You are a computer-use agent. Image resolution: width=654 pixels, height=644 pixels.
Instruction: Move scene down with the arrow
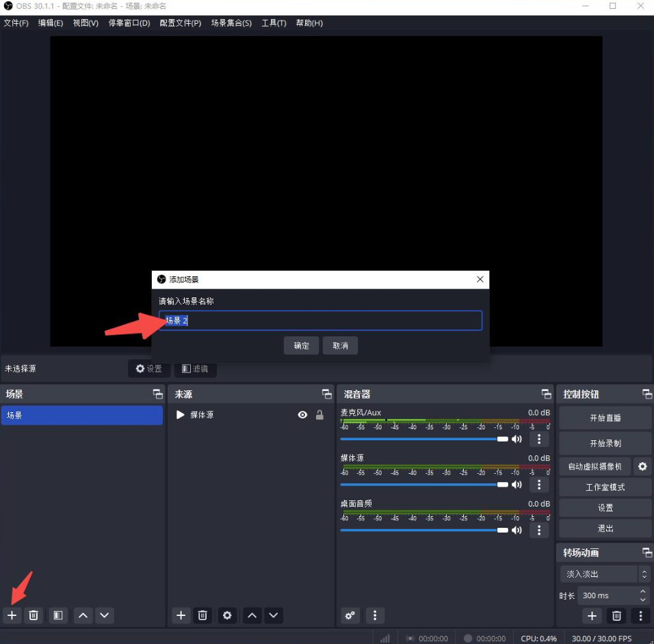104,615
